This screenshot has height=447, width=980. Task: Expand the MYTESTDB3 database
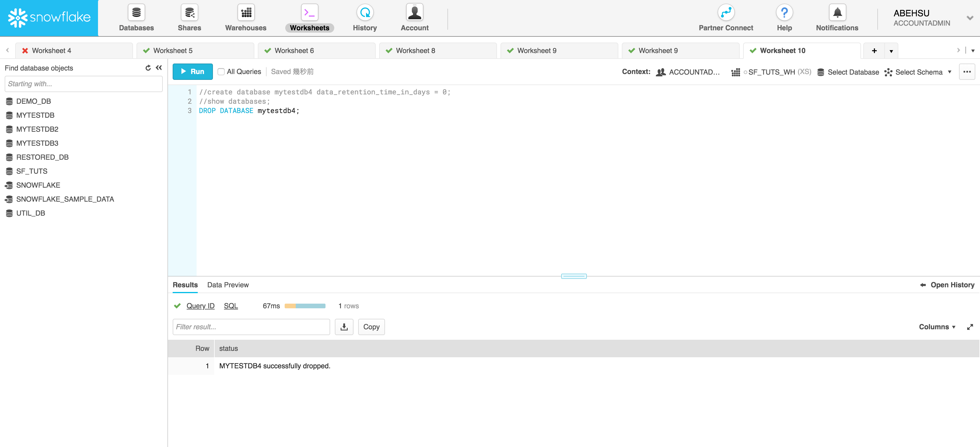(x=37, y=143)
